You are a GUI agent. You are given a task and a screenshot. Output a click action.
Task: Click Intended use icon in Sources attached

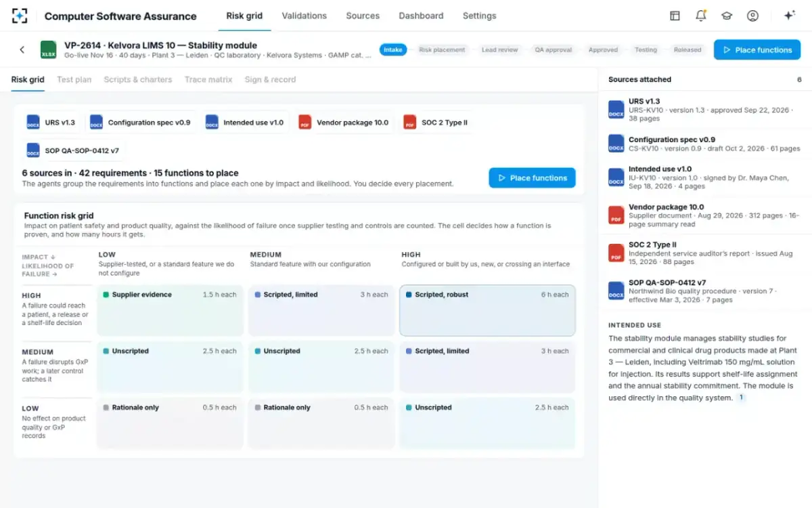(x=616, y=177)
